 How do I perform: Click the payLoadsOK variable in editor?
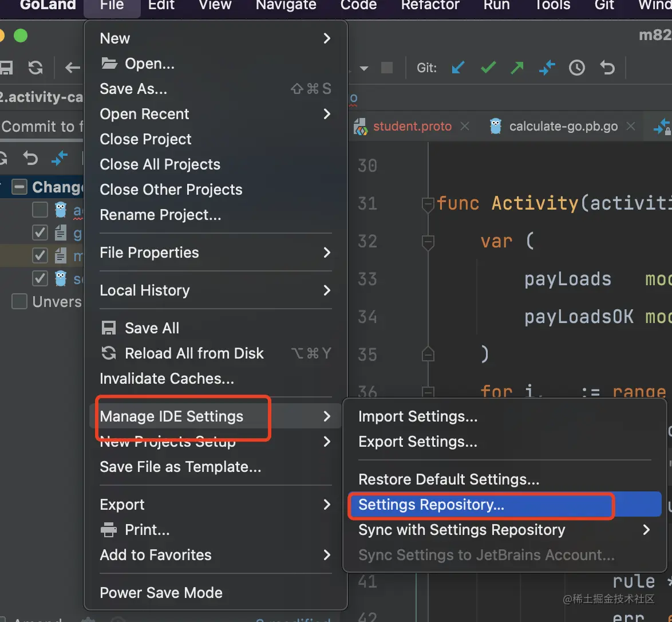pos(579,317)
